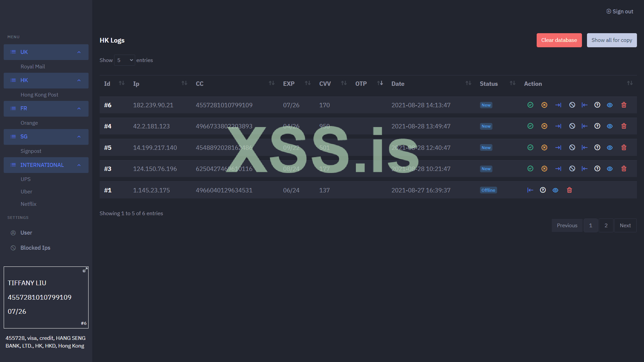Collapse the INTERNATIONAL menu section
644x362 pixels.
tap(79, 165)
